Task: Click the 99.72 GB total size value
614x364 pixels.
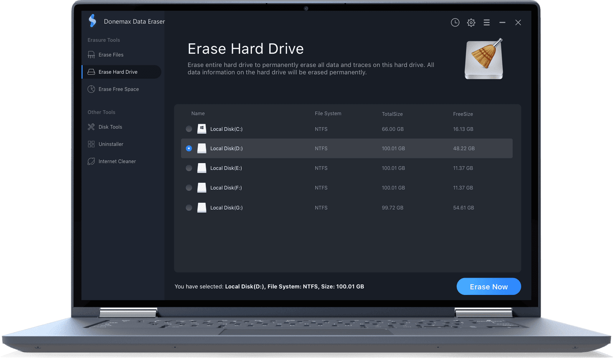Action: coord(393,208)
